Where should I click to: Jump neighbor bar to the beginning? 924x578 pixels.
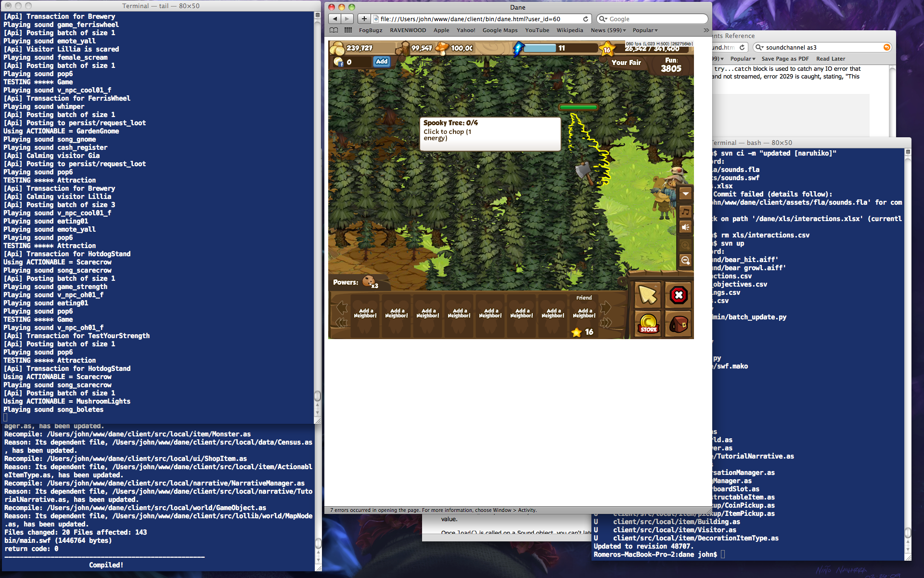click(342, 323)
